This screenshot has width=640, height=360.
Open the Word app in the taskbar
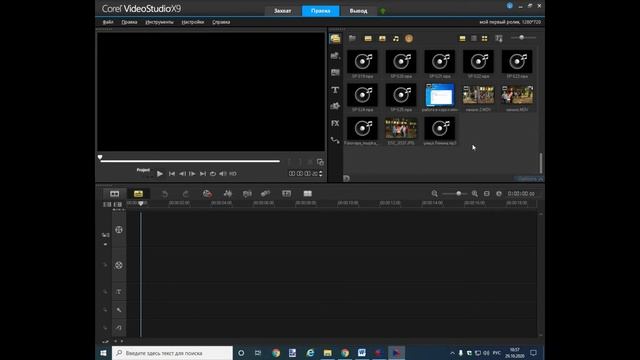click(362, 353)
